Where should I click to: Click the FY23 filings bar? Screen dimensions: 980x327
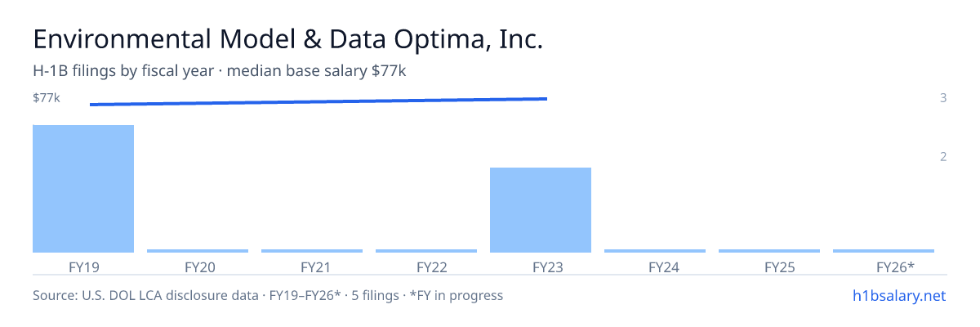(541, 210)
